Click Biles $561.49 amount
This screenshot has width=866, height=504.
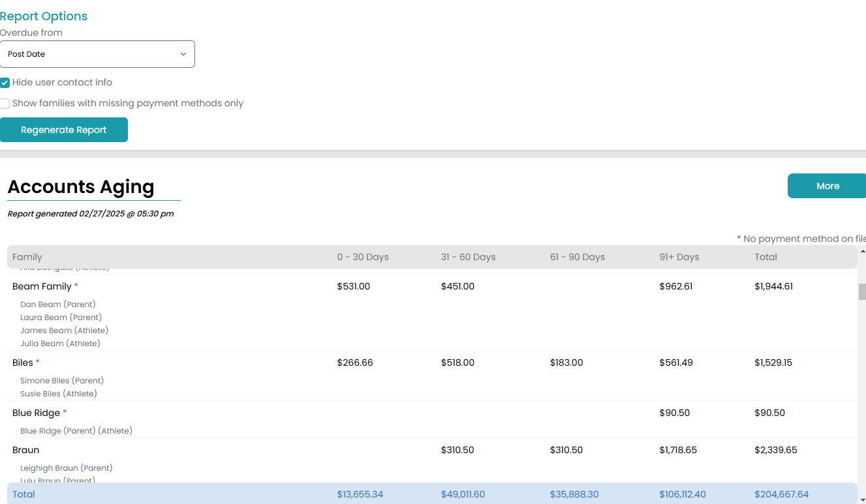click(676, 363)
